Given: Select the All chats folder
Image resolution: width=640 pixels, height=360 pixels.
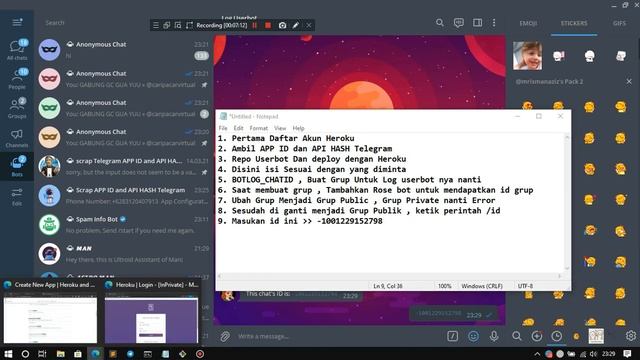Looking at the screenshot, I should (x=17, y=50).
